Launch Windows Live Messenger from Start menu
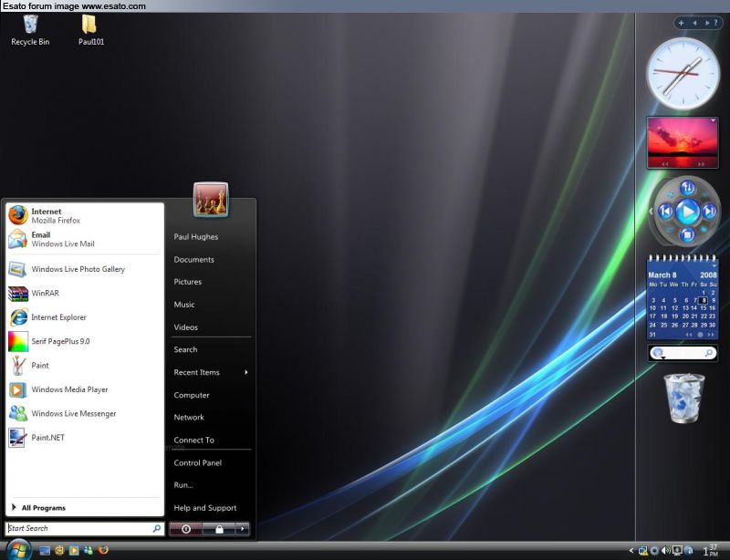730x560 pixels. coord(85,413)
